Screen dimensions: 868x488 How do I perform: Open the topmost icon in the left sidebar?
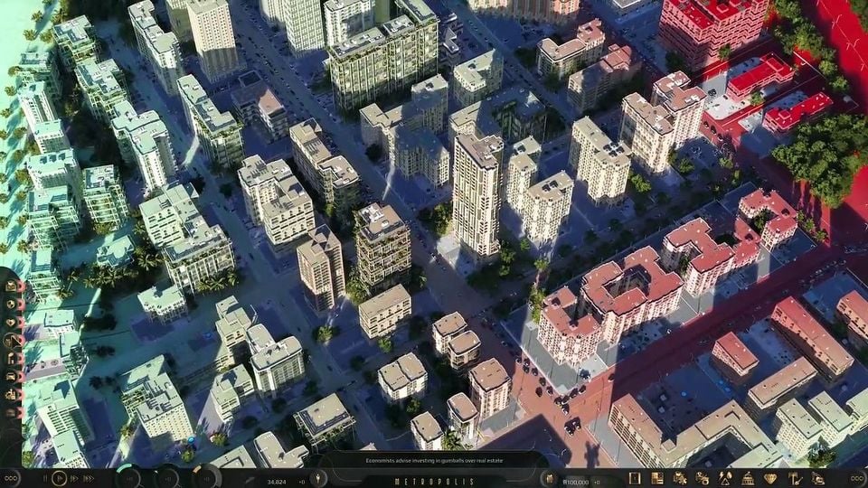click(11, 286)
